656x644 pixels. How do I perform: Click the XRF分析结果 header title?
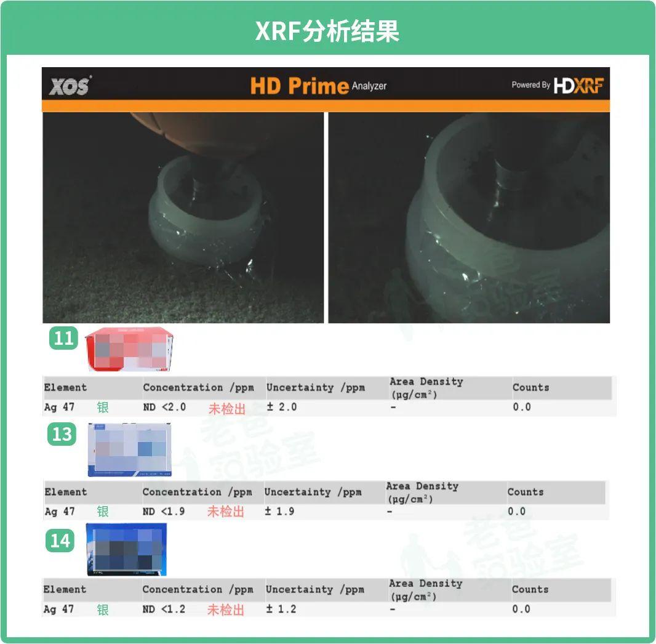(x=327, y=31)
